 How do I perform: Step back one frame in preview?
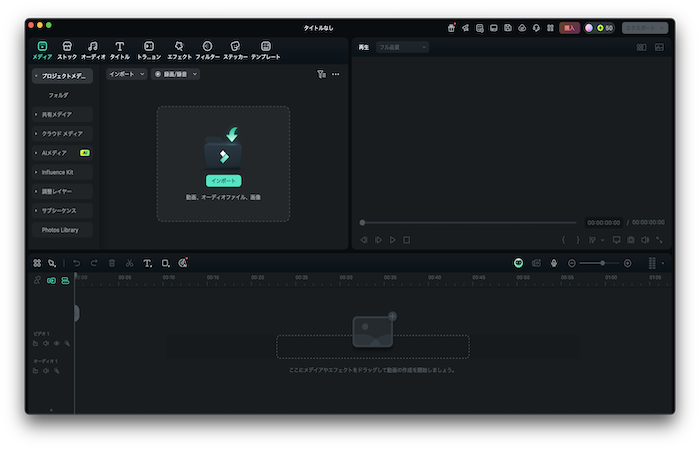point(364,240)
